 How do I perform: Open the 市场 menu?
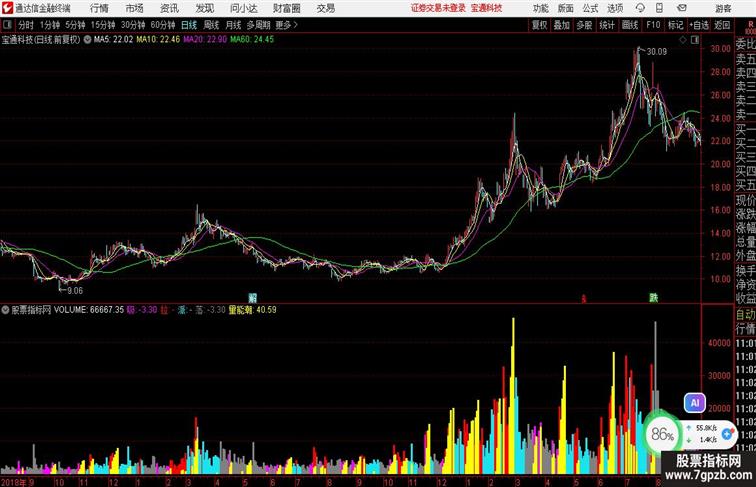134,8
